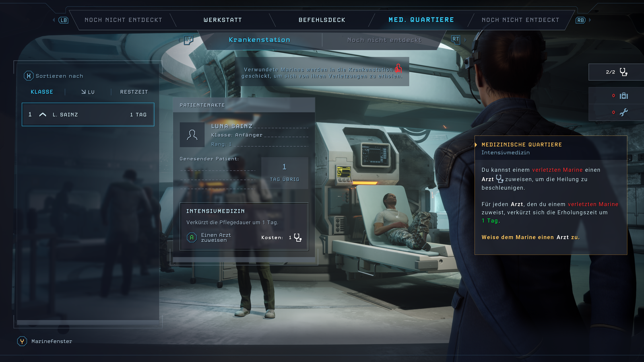Click the Verkürzt die Pflegedauer description

click(232, 222)
